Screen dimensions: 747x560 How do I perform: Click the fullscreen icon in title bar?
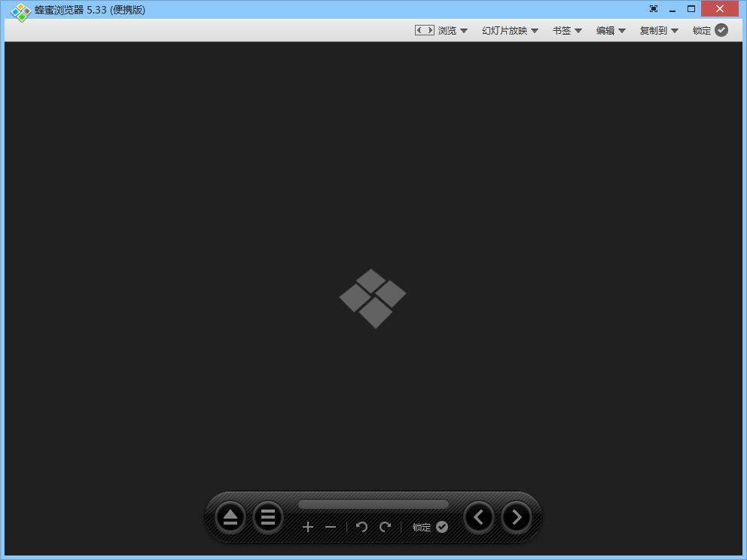pos(653,9)
